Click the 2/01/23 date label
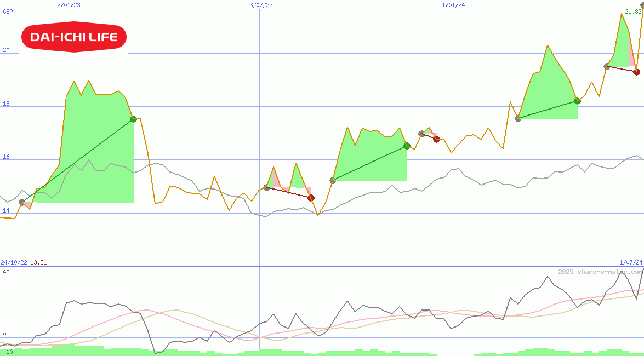The image size is (644, 356). click(x=68, y=5)
